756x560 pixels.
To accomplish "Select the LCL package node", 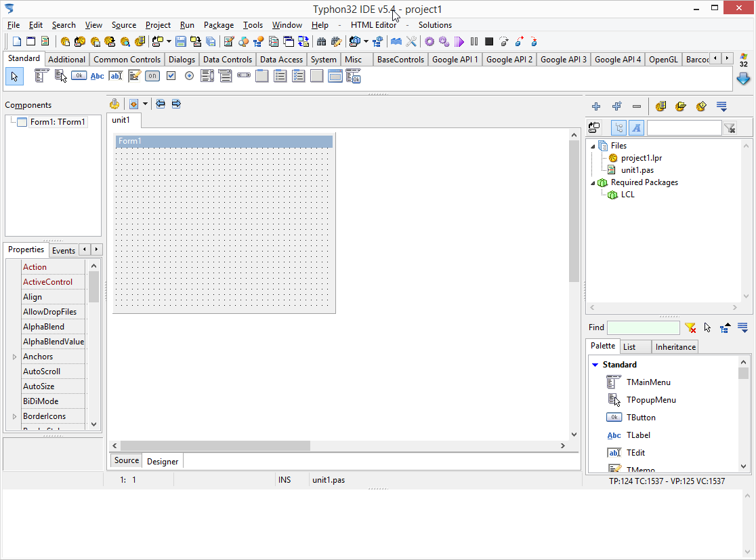I will [628, 195].
